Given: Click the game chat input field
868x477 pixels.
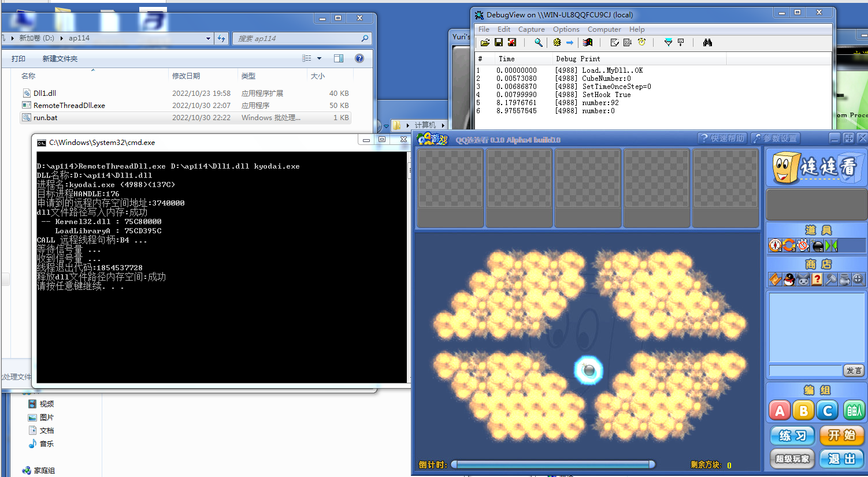Looking at the screenshot, I should pos(806,371).
